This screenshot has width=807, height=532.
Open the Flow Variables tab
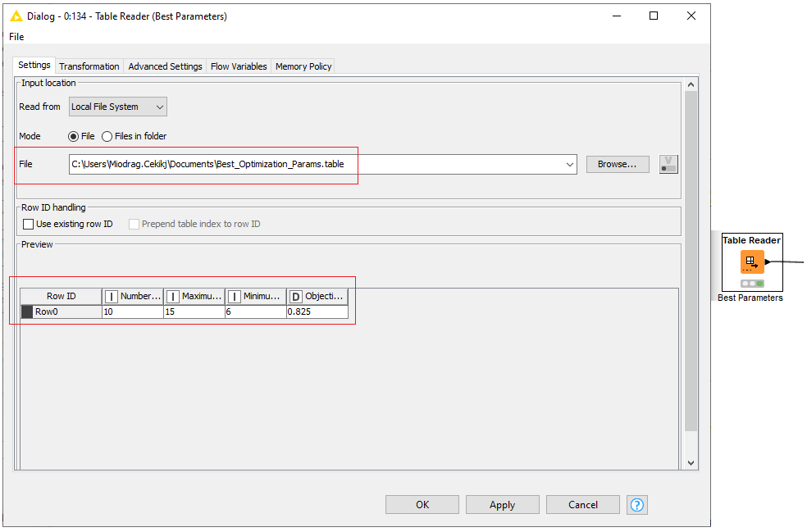pos(239,66)
